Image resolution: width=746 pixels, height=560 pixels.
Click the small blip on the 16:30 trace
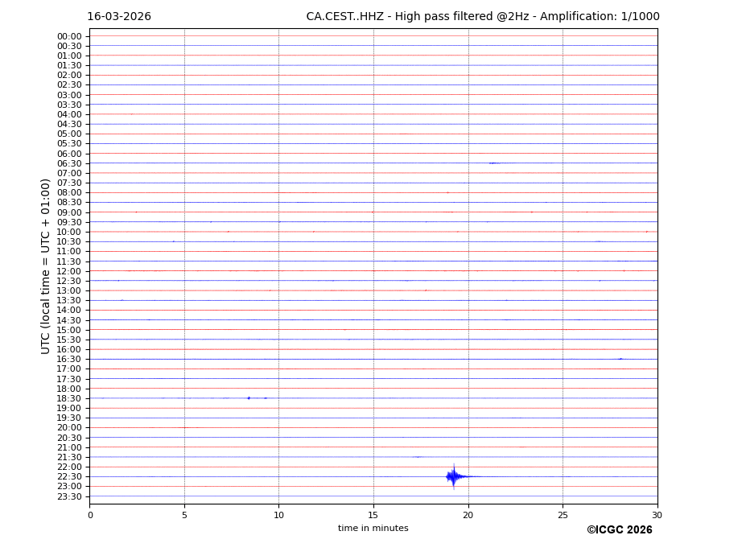coord(620,359)
